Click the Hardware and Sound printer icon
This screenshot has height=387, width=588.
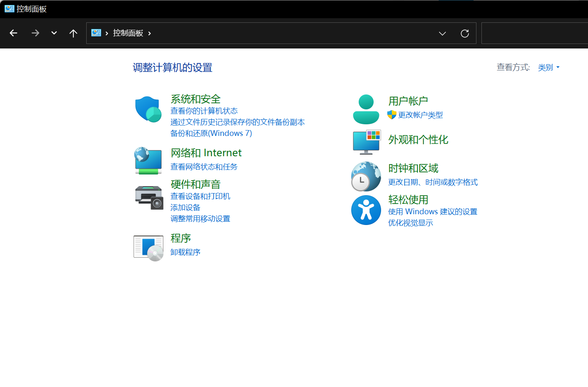pos(149,198)
